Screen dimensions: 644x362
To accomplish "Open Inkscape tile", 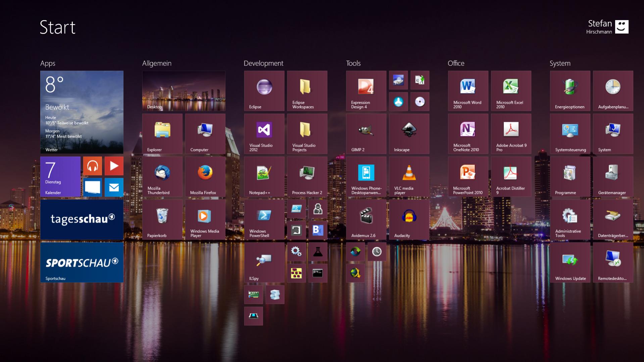I will point(409,134).
